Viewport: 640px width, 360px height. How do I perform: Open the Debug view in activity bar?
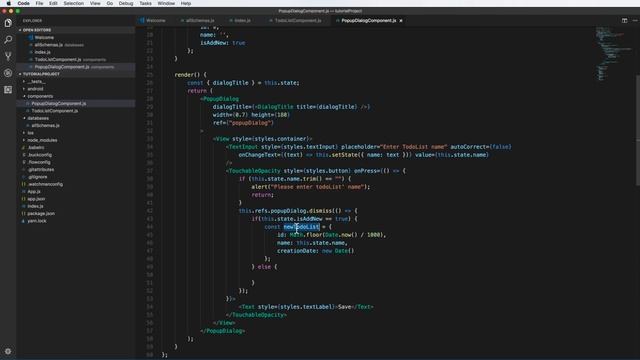tap(8, 73)
